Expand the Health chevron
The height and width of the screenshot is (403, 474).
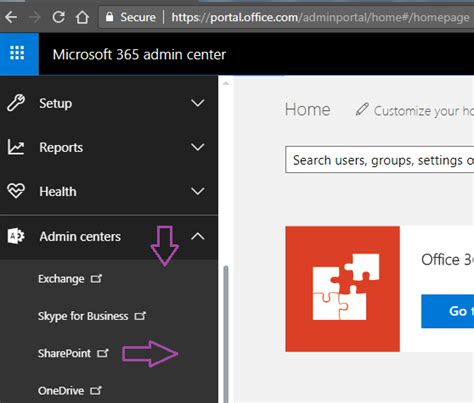pyautogui.click(x=198, y=191)
